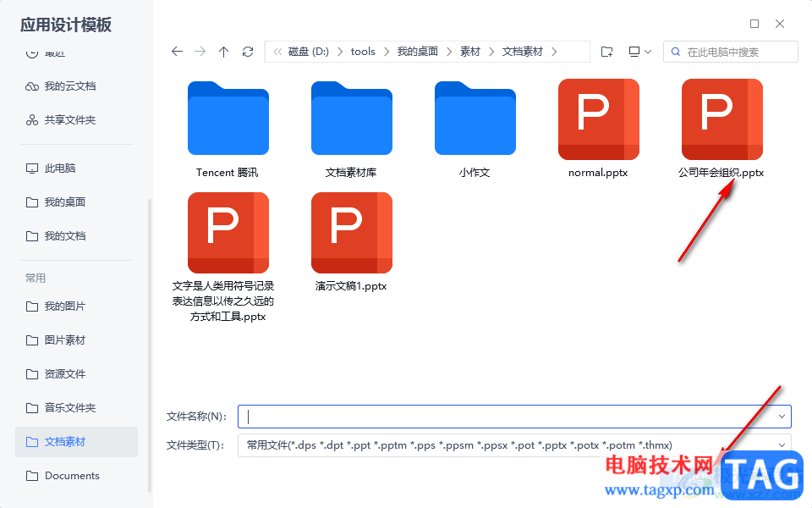Expand the chevron after 文档素材 in path
The width and height of the screenshot is (812, 508).
(x=554, y=52)
